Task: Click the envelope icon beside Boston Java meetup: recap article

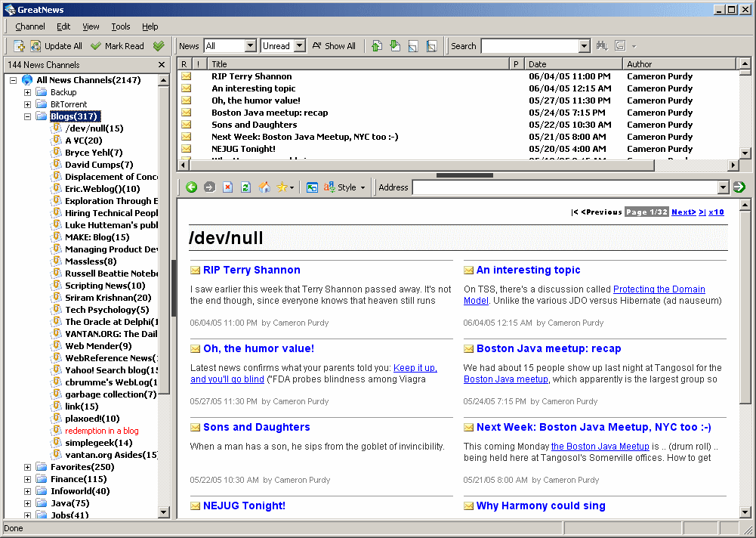Action: pos(469,349)
